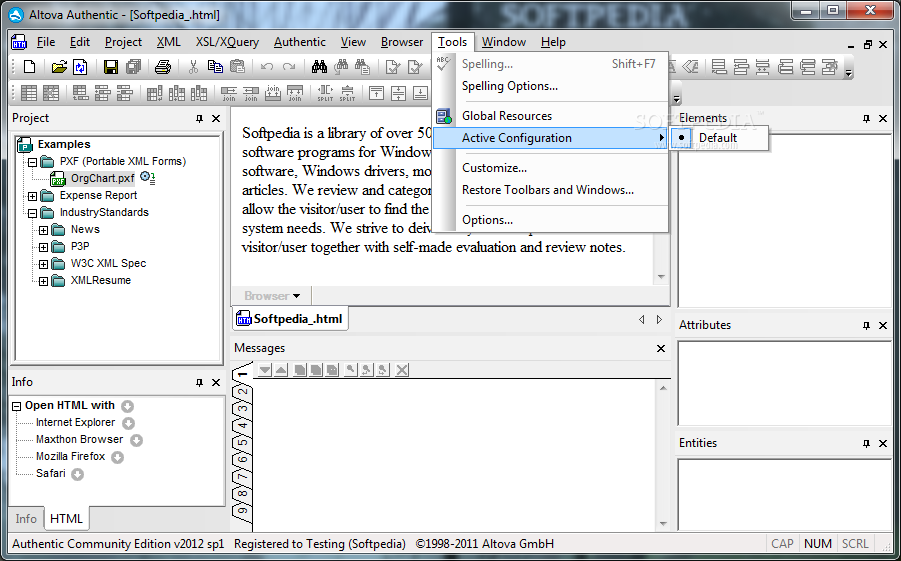This screenshot has width=901, height=561.
Task: Click the Undo arrow icon
Action: point(267,67)
